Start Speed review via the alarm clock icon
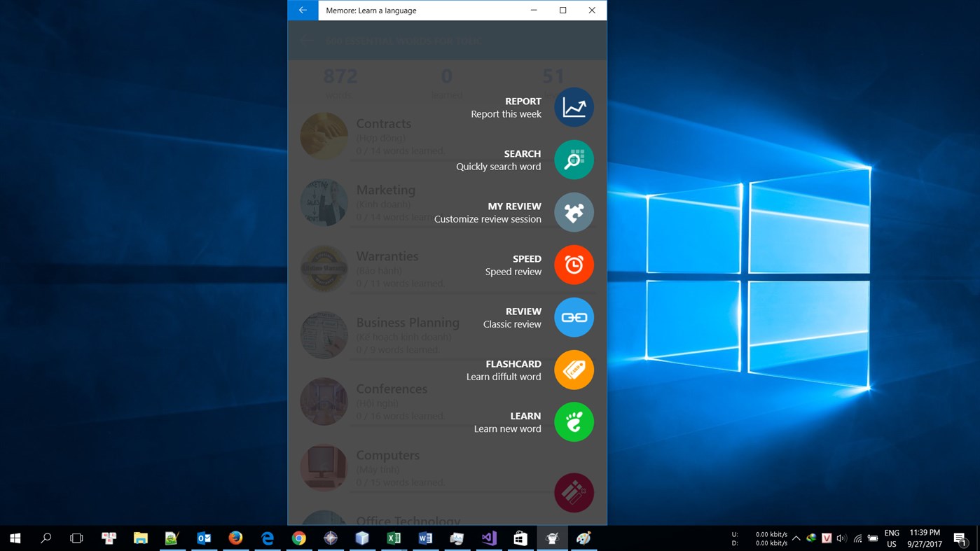Screen dimensions: 980x551 point(574,265)
